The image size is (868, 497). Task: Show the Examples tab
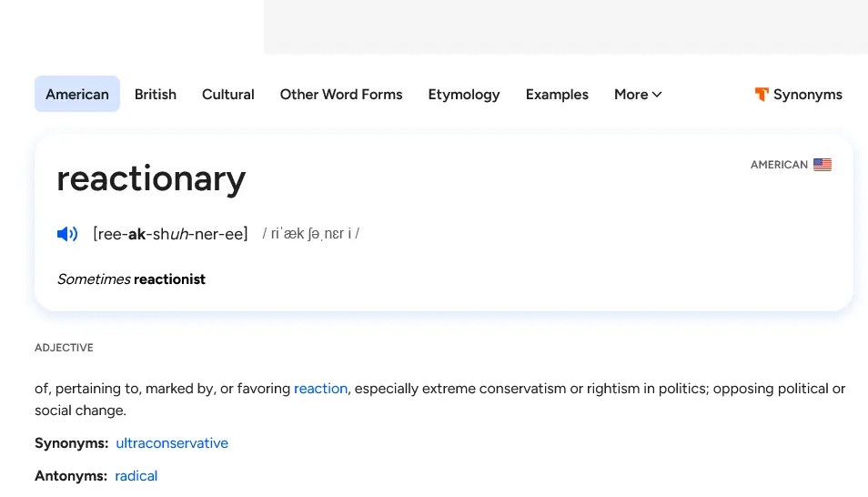pos(557,94)
